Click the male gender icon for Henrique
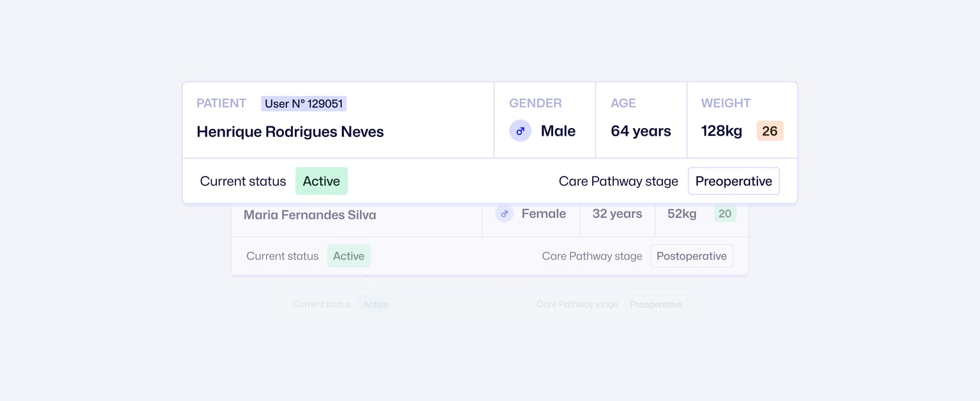Screen dimensions: 980x401 (520, 130)
